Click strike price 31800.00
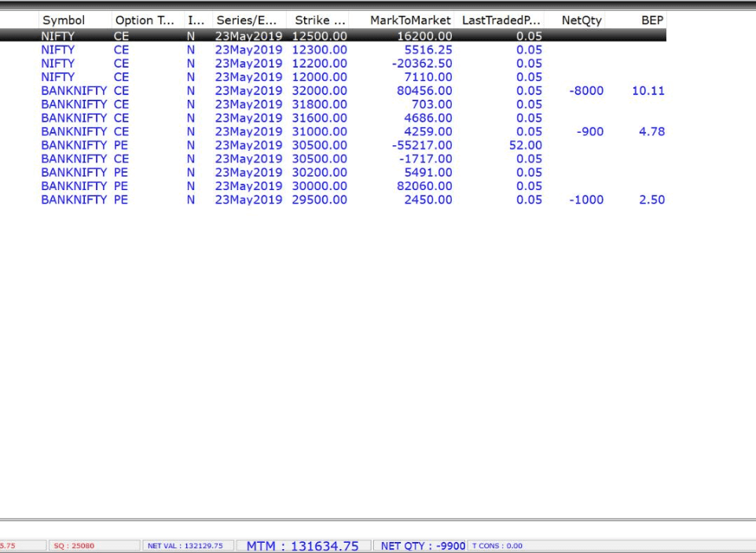Image resolution: width=756 pixels, height=553 pixels. click(x=320, y=104)
